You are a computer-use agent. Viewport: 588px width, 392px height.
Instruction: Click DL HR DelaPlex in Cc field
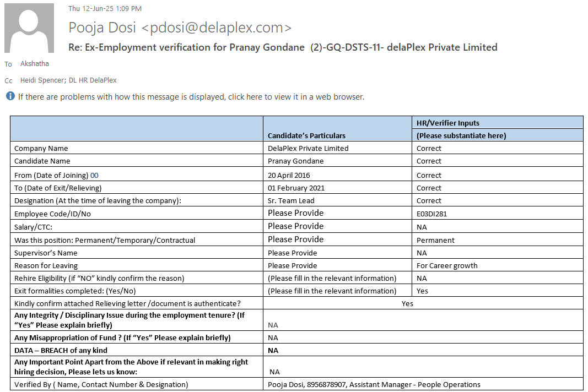(93, 80)
